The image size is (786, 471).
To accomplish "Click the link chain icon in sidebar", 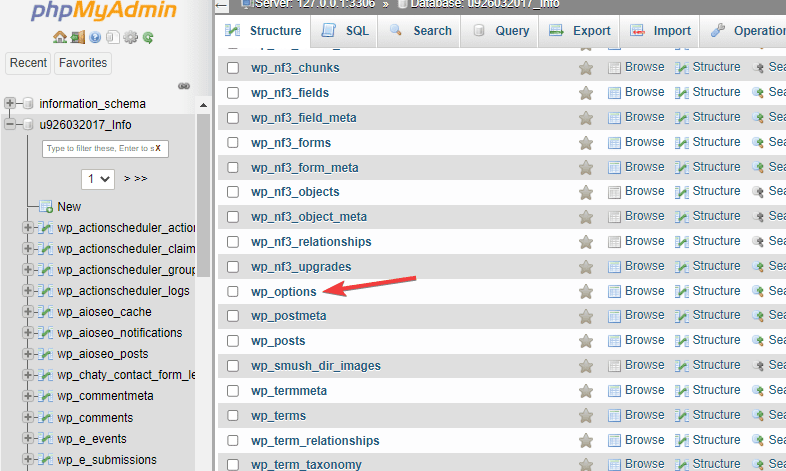I will point(184,86).
